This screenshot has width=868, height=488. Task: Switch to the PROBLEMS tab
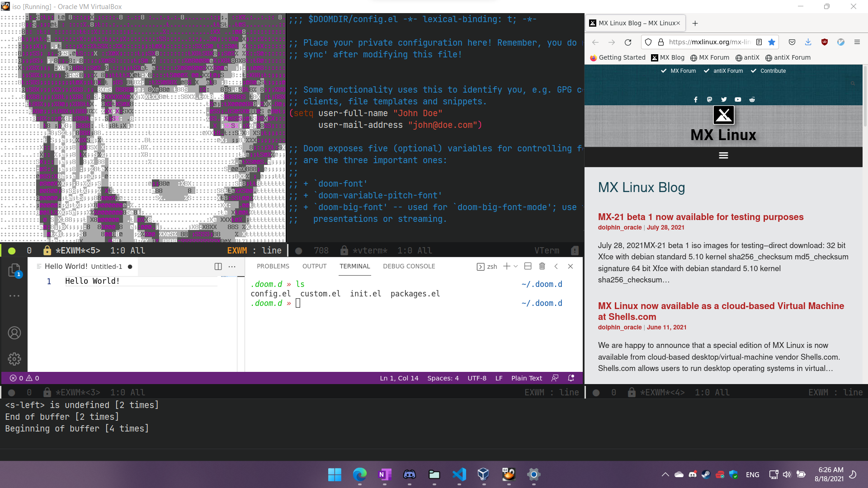pos(273,267)
